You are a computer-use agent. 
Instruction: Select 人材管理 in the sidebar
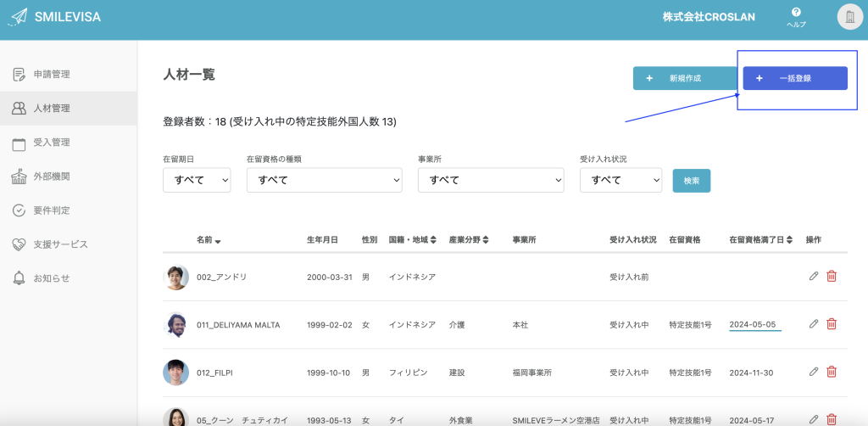[x=69, y=108]
